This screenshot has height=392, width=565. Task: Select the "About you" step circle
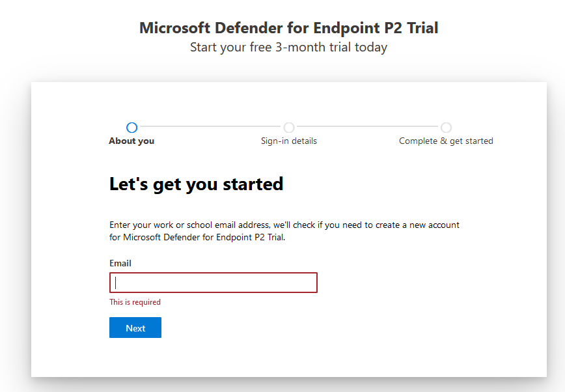pyautogui.click(x=131, y=127)
